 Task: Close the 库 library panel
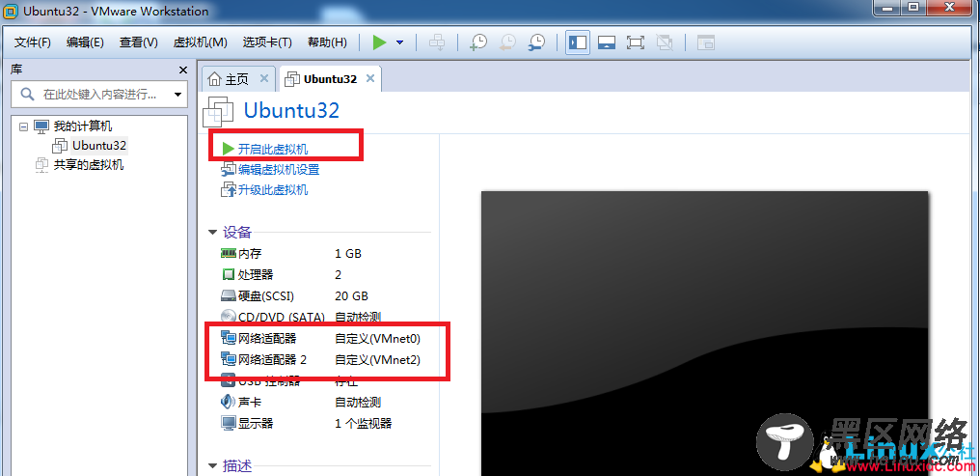[182, 70]
